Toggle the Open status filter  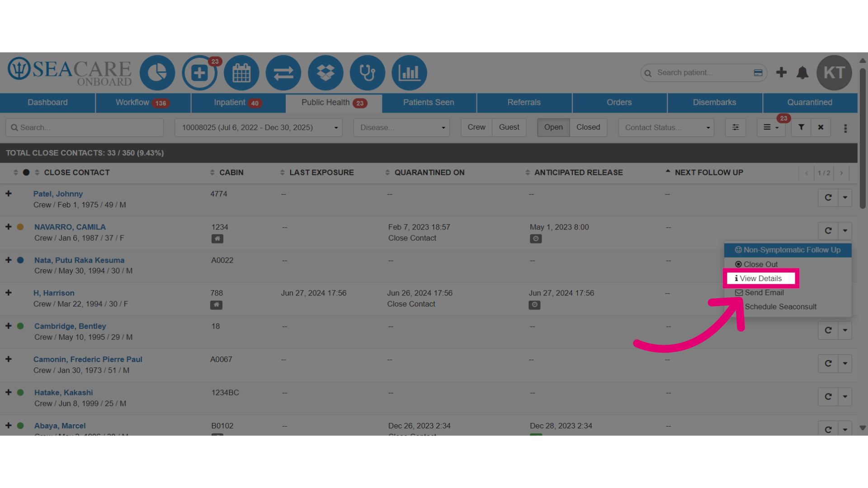tap(553, 127)
